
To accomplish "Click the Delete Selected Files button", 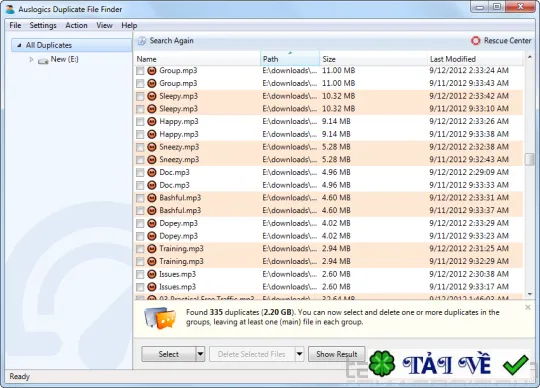I will [x=252, y=354].
